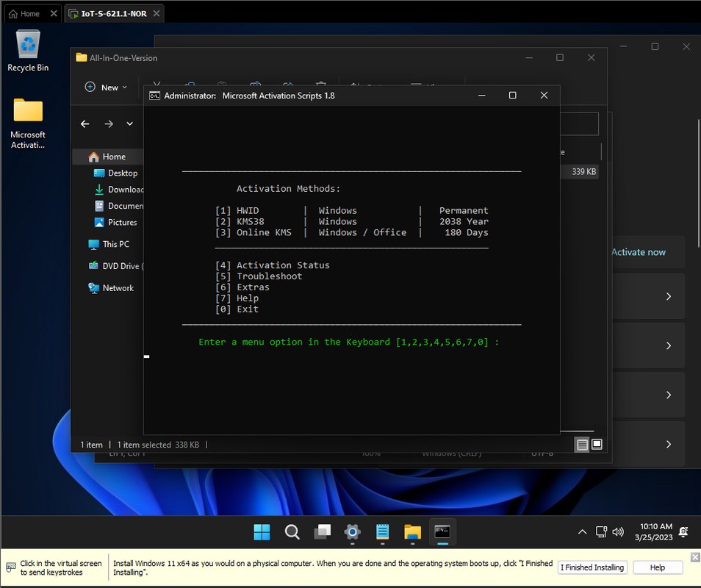Click the New button in File Explorer

coord(106,87)
